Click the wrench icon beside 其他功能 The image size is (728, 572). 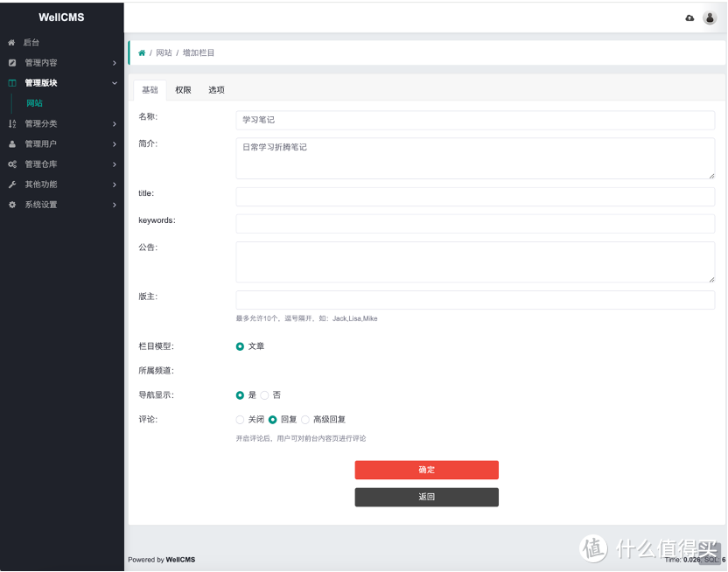(12, 185)
